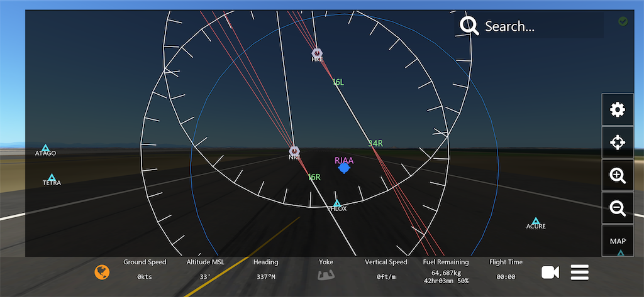Image resolution: width=644 pixels, height=297 pixels.
Task: Click the magnifying glass search icon
Action: (469, 26)
